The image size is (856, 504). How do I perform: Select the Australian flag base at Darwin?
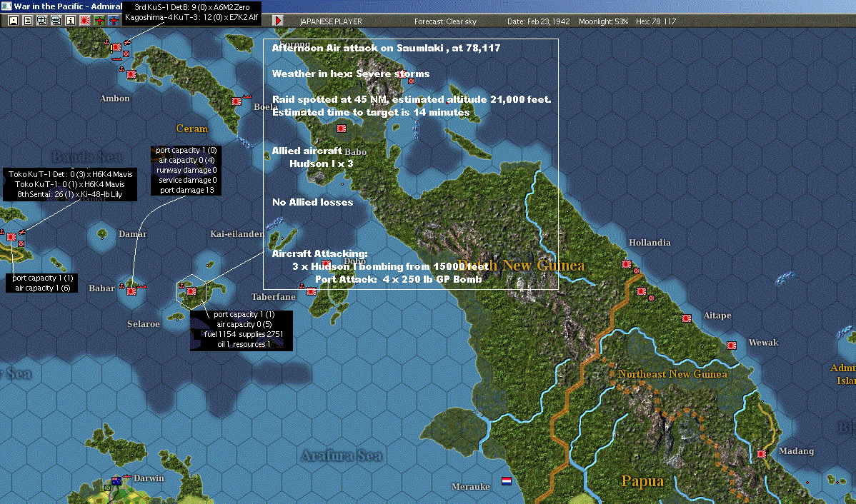[x=116, y=481]
